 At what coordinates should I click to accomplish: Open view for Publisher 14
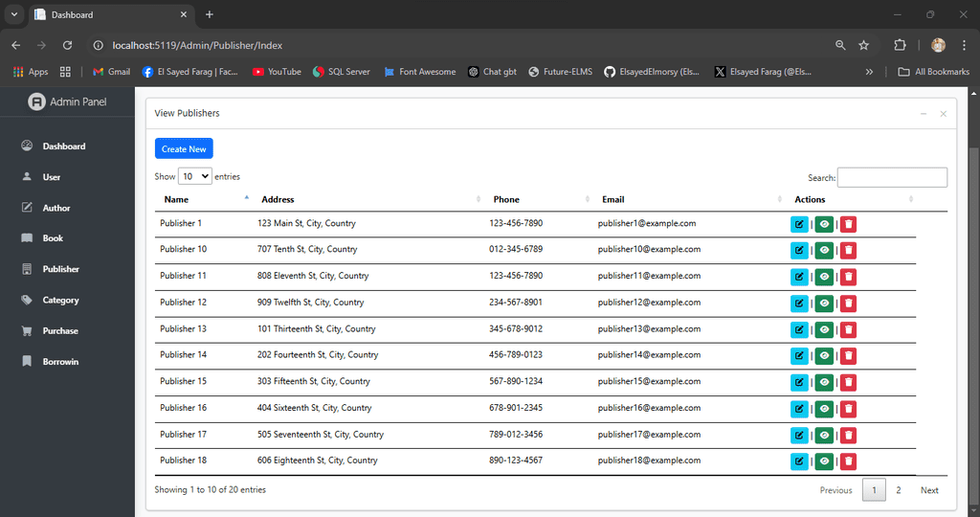[824, 356]
